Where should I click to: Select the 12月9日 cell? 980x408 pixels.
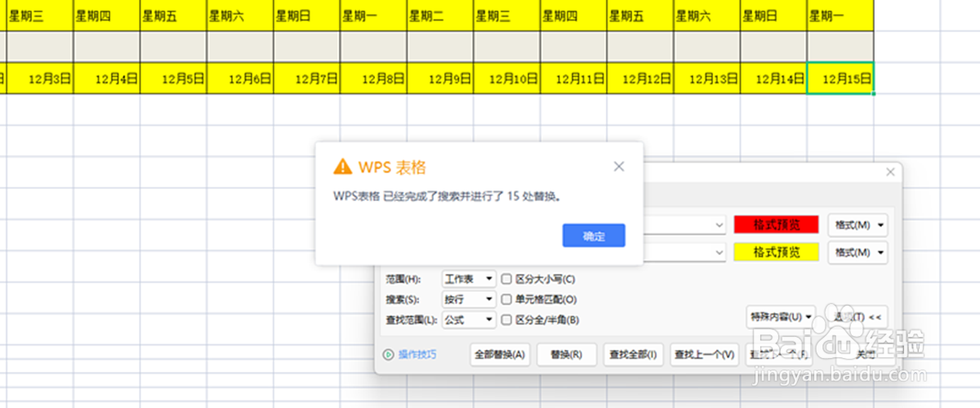click(x=440, y=78)
